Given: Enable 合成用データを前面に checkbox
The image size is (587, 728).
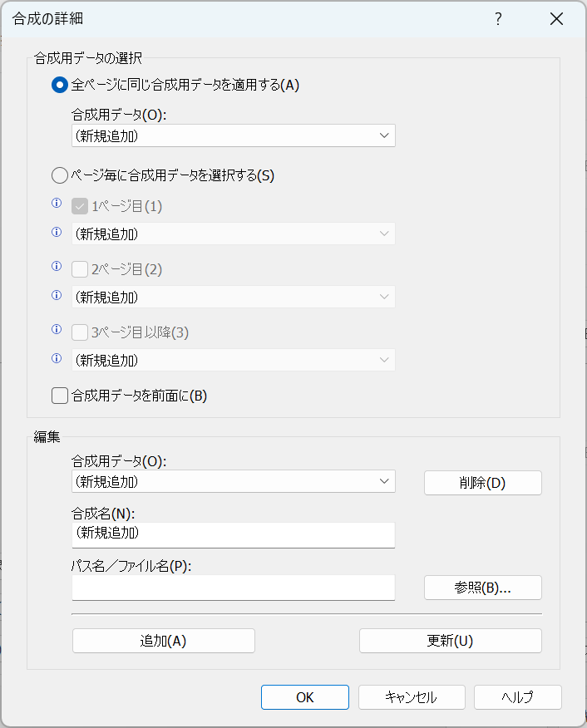Looking at the screenshot, I should click(60, 396).
